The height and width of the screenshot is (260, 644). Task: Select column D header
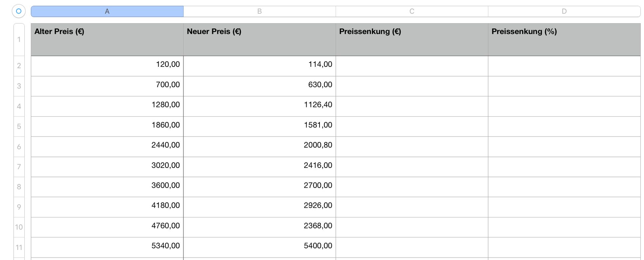tap(564, 11)
